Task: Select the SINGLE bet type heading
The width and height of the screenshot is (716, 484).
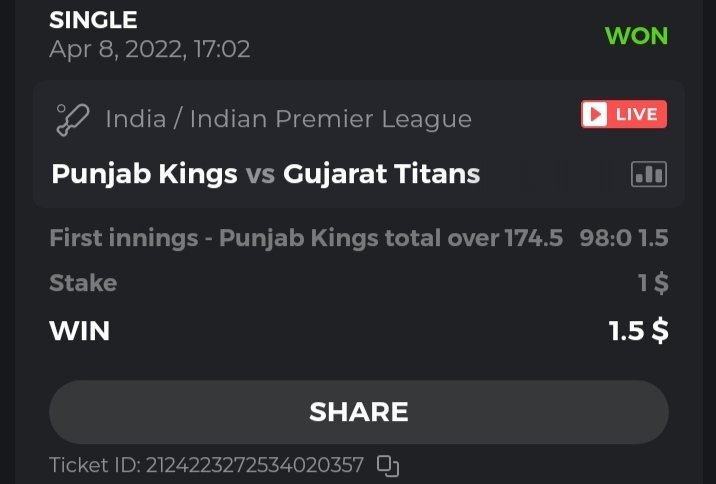Action: 94,19
